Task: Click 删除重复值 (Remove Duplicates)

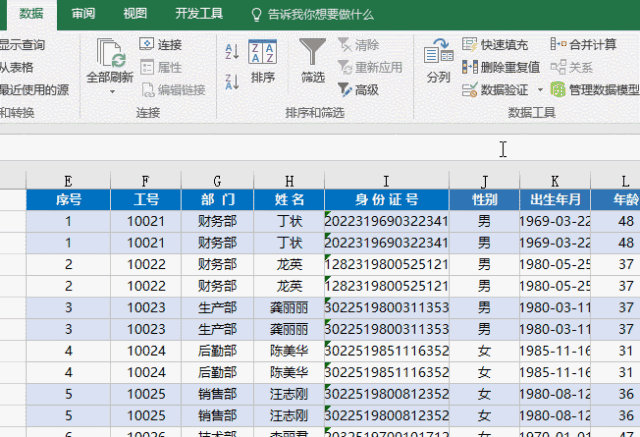Action: [x=501, y=67]
